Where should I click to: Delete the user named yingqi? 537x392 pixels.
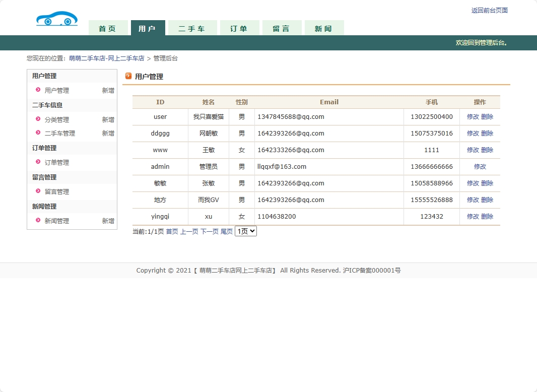(x=487, y=217)
